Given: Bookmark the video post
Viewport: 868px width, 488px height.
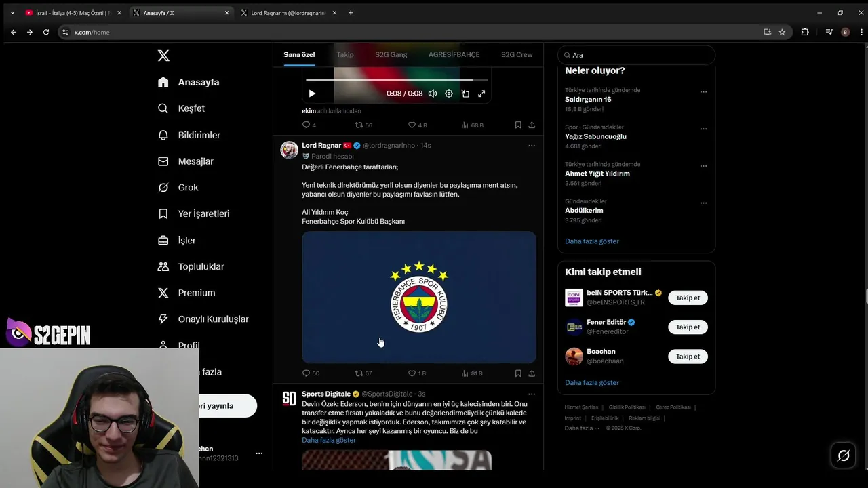Looking at the screenshot, I should pos(518,125).
